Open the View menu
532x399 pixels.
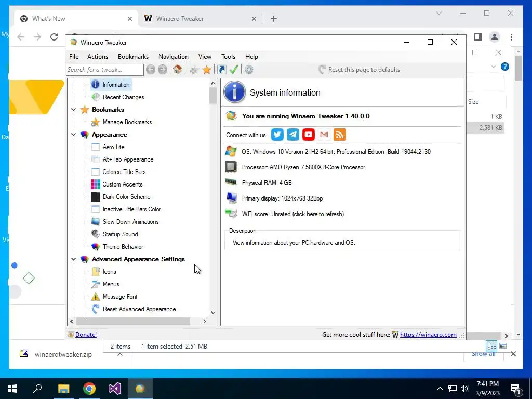click(205, 57)
